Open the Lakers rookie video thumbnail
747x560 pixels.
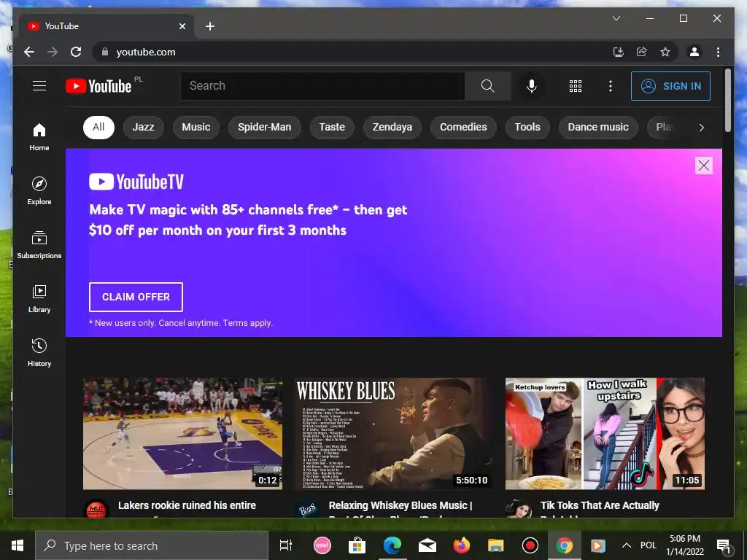pyautogui.click(x=182, y=433)
